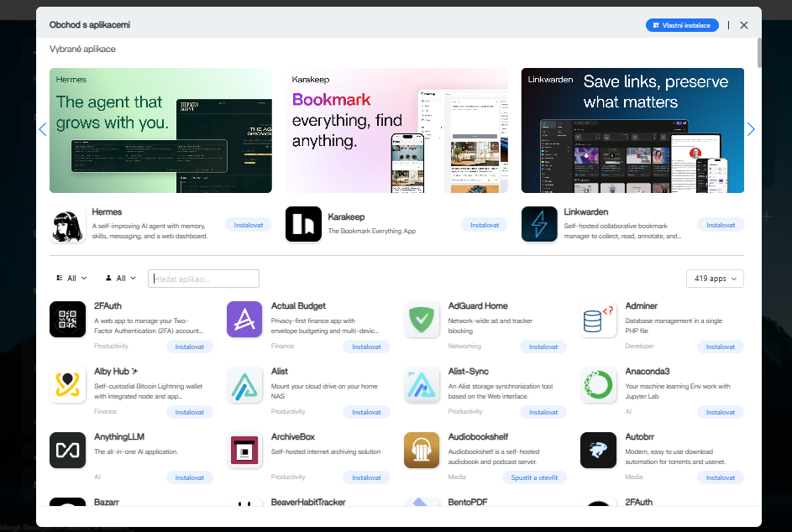The image size is (792, 532).
Task: Open the Karakeep featured banner
Action: 396,130
